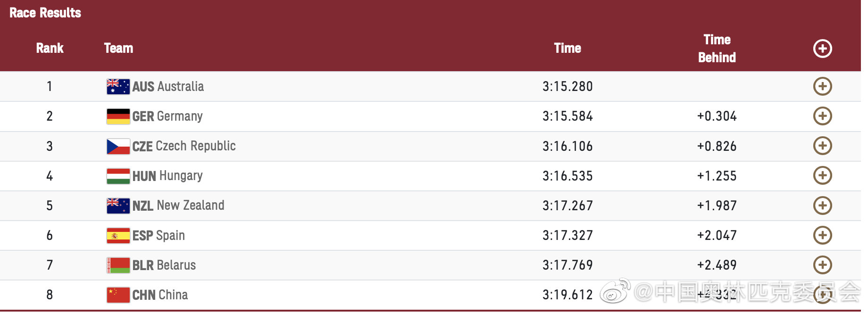Expand Czech Republic's row details
868x313 pixels.
[822, 146]
